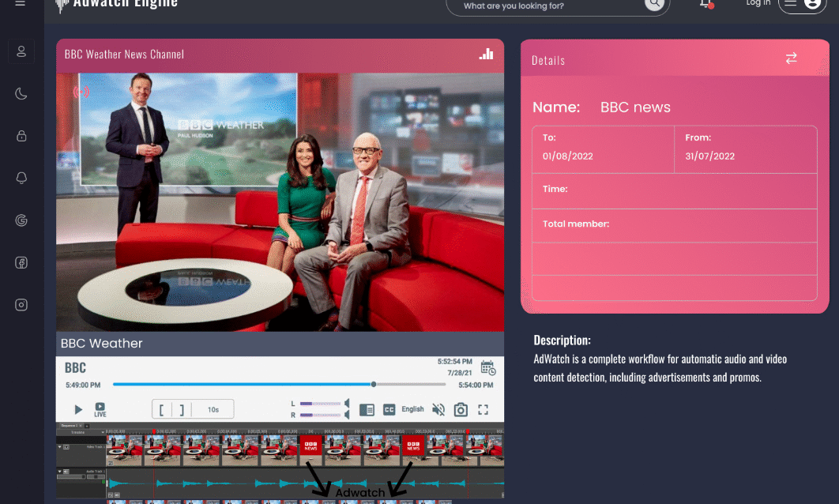Open the user profile sidebar icon
Image resolution: width=839 pixels, height=504 pixels.
21,51
